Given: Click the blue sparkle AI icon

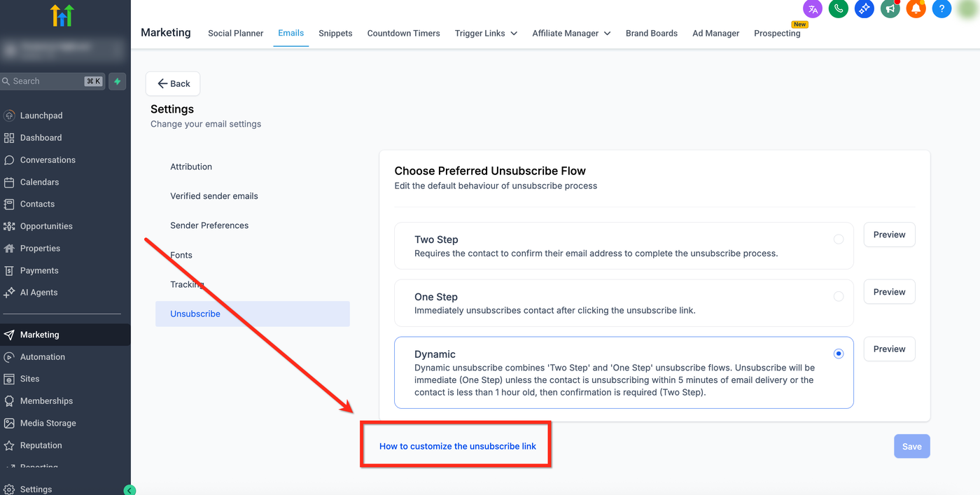Looking at the screenshot, I should (864, 8).
